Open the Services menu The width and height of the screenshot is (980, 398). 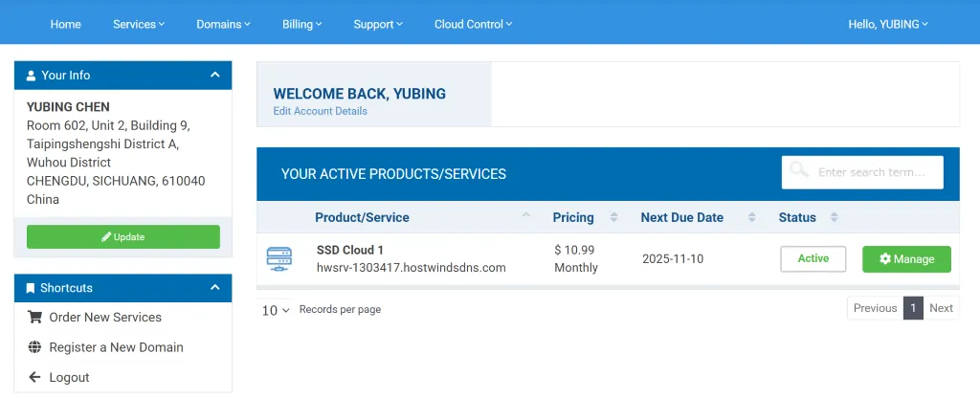(x=139, y=24)
